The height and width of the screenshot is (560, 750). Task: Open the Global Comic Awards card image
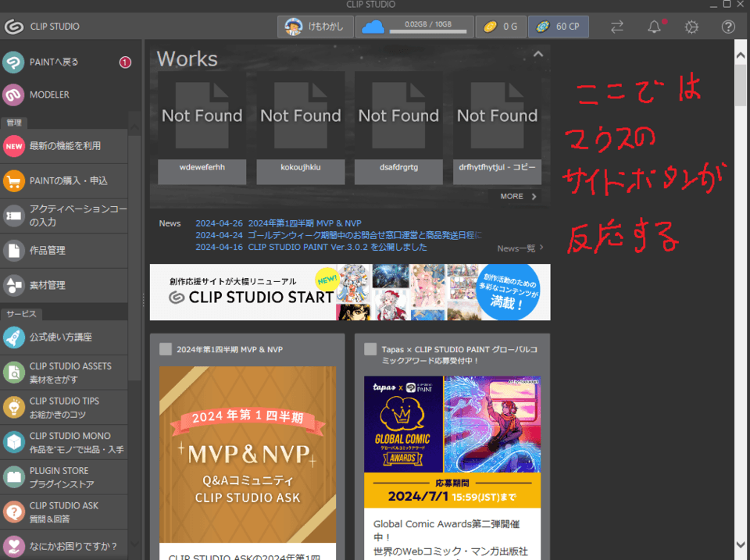click(x=452, y=442)
